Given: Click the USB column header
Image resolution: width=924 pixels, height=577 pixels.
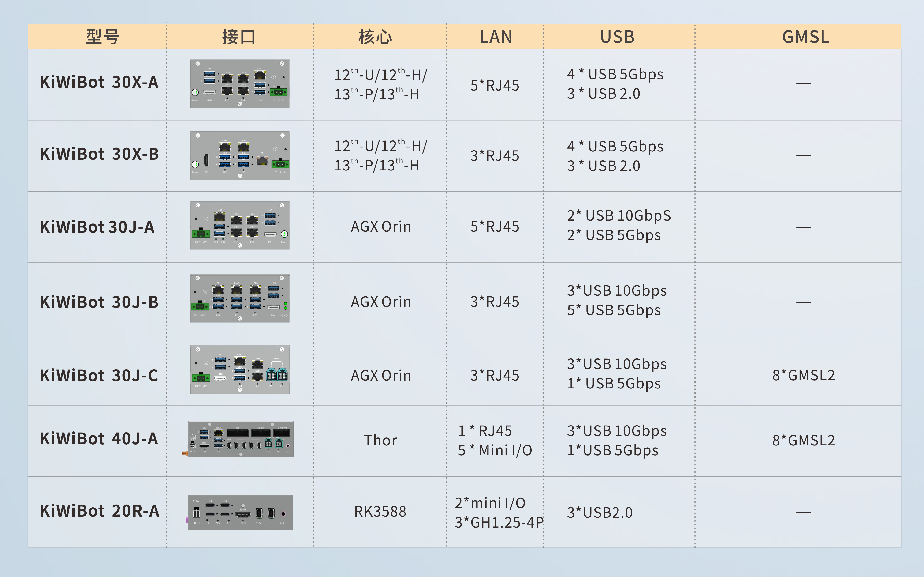Looking at the screenshot, I should [617, 37].
